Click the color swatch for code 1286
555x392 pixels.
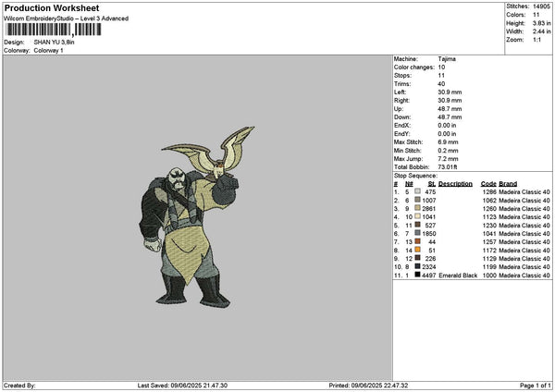click(x=418, y=191)
